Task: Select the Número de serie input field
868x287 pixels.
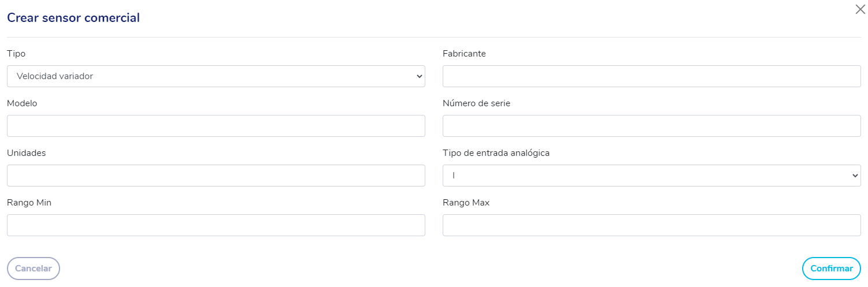Action: coord(651,126)
